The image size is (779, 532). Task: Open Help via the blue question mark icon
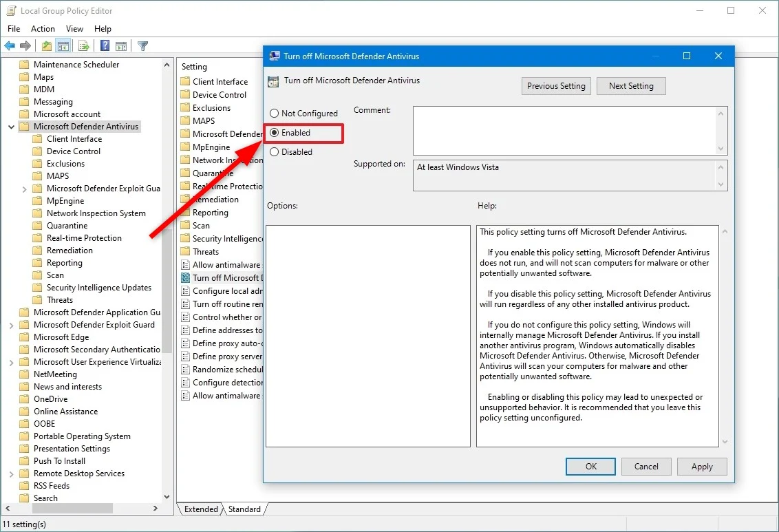click(x=105, y=46)
